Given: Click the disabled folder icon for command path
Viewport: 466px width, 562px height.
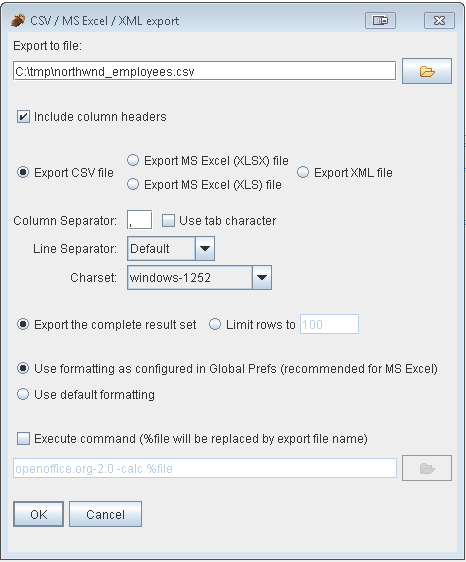Looking at the screenshot, I should 427,468.
